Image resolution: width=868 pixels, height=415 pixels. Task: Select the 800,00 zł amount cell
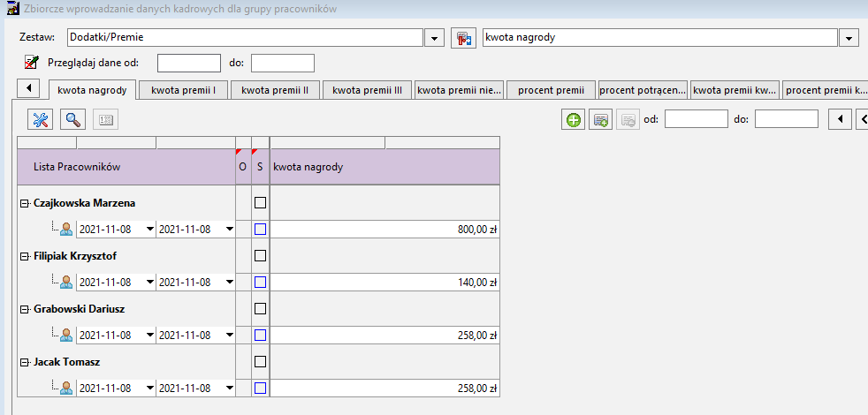point(385,229)
